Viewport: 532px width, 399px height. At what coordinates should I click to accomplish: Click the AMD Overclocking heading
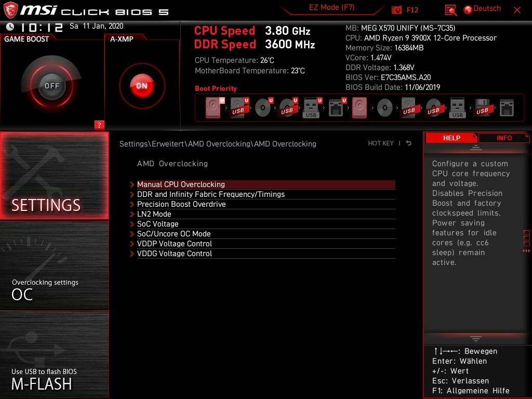point(172,164)
